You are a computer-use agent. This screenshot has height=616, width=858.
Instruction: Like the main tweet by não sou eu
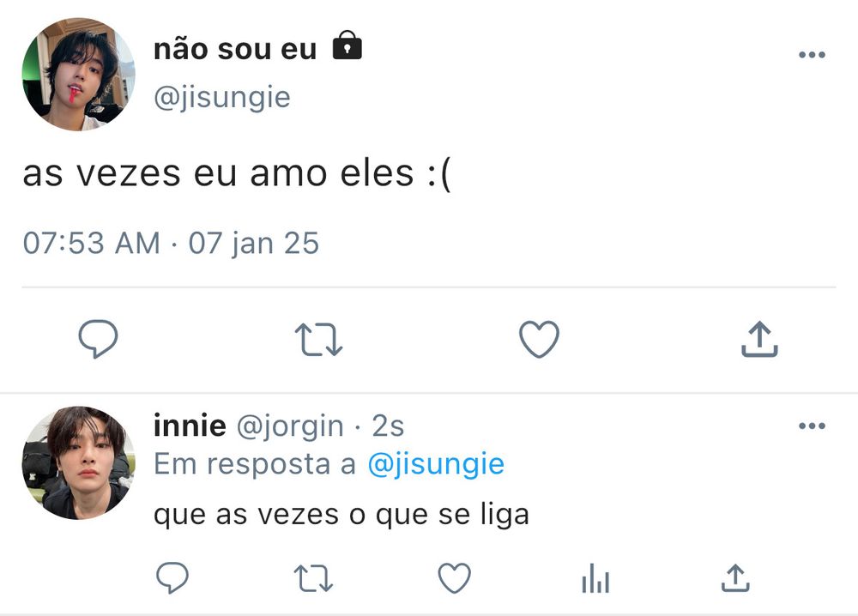click(540, 340)
